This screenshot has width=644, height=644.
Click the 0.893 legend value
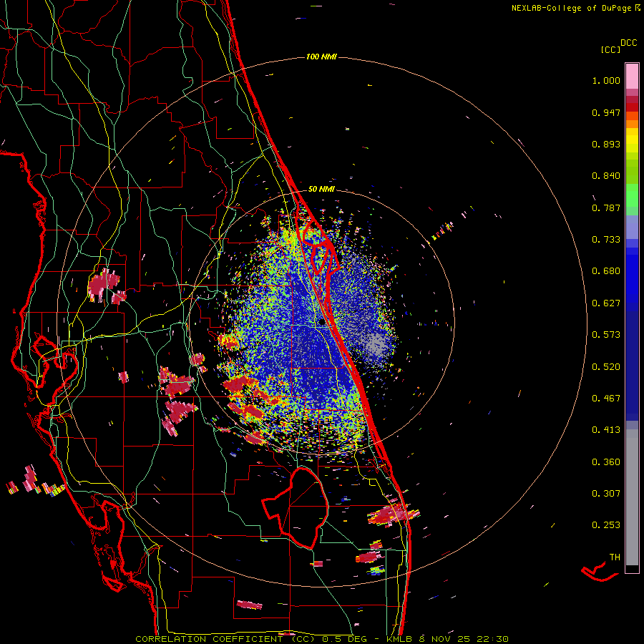point(606,144)
